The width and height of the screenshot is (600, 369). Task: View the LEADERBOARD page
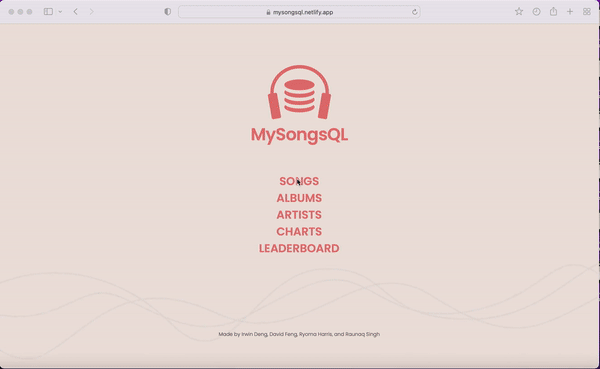pos(299,248)
